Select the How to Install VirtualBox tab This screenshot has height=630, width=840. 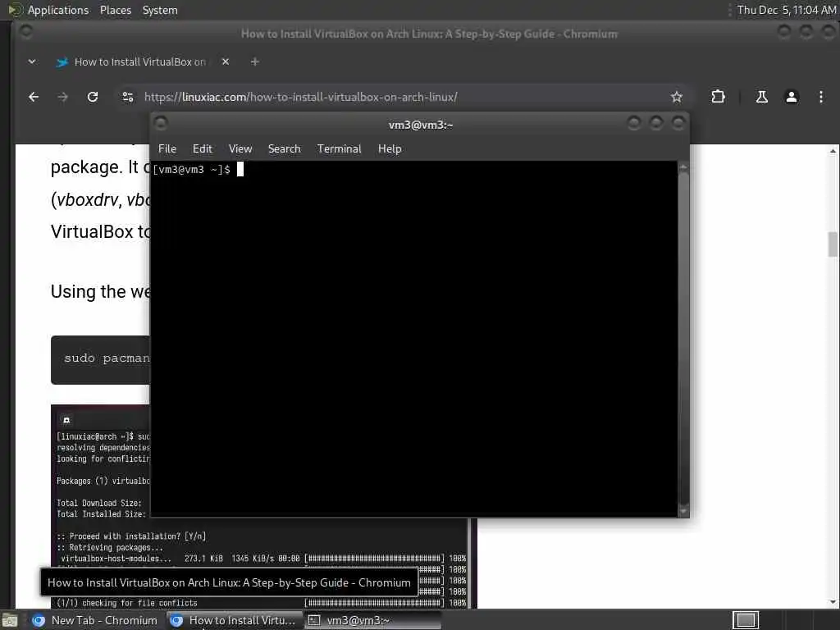[139, 62]
